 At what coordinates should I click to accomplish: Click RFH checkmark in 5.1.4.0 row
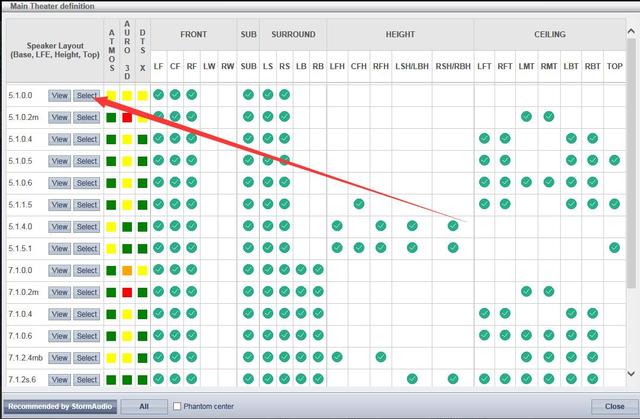(x=380, y=226)
